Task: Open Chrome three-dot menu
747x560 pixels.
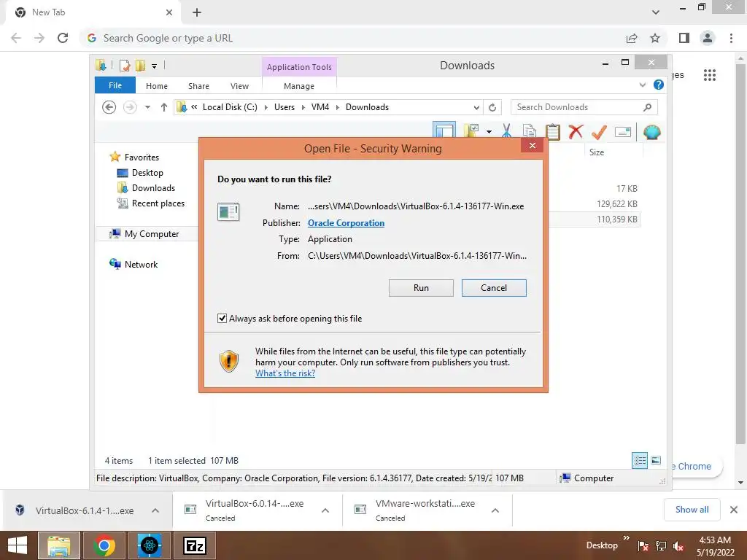Action: (x=731, y=38)
